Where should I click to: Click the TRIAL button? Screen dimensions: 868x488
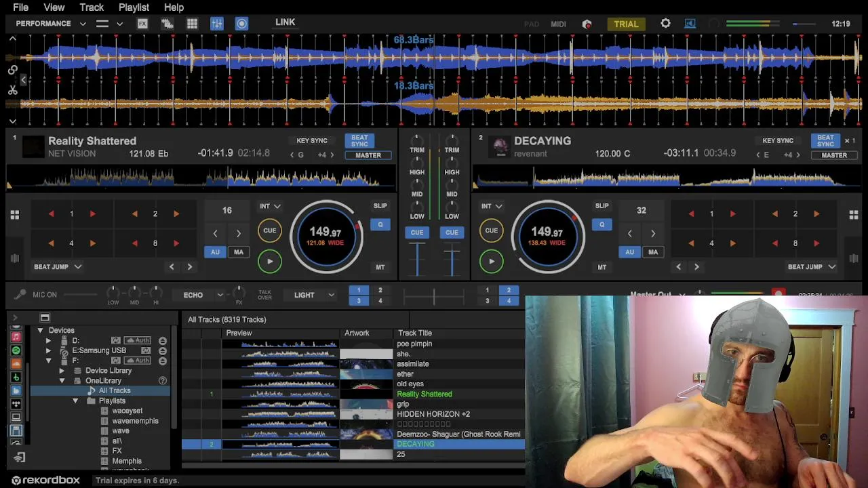tap(626, 24)
